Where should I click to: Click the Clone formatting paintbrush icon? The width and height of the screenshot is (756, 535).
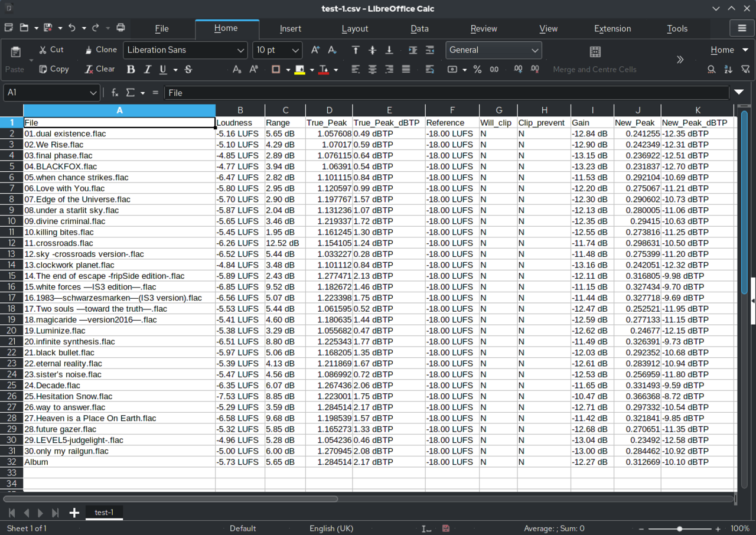(99, 50)
